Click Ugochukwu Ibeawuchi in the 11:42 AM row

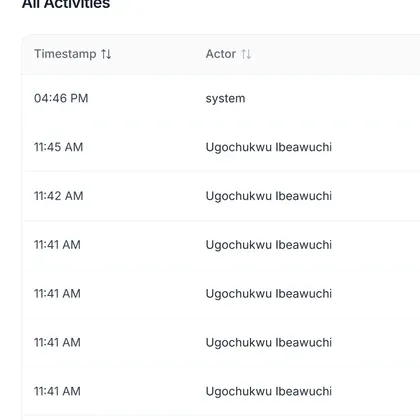pos(269,196)
